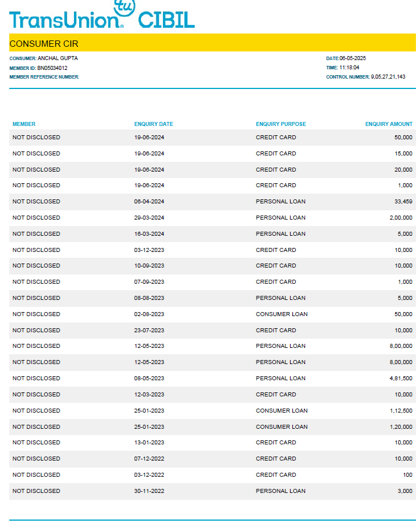This screenshot has width=420, height=523.
Task: Click the MEMBER column header
Action: tap(24, 124)
